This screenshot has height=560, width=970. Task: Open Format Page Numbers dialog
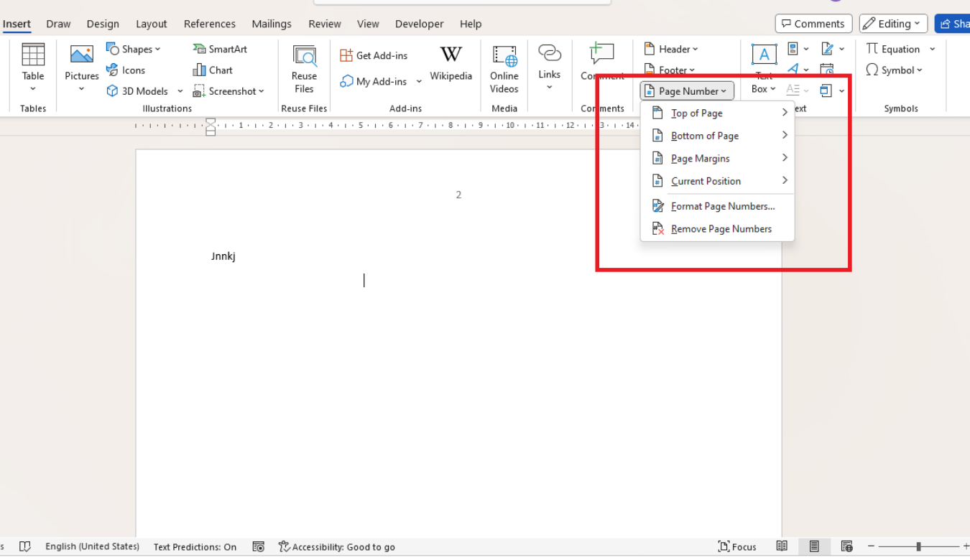[x=719, y=206]
